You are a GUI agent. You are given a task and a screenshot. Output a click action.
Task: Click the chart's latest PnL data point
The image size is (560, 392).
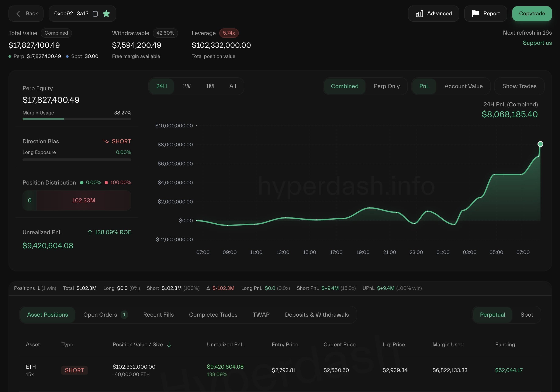540,144
